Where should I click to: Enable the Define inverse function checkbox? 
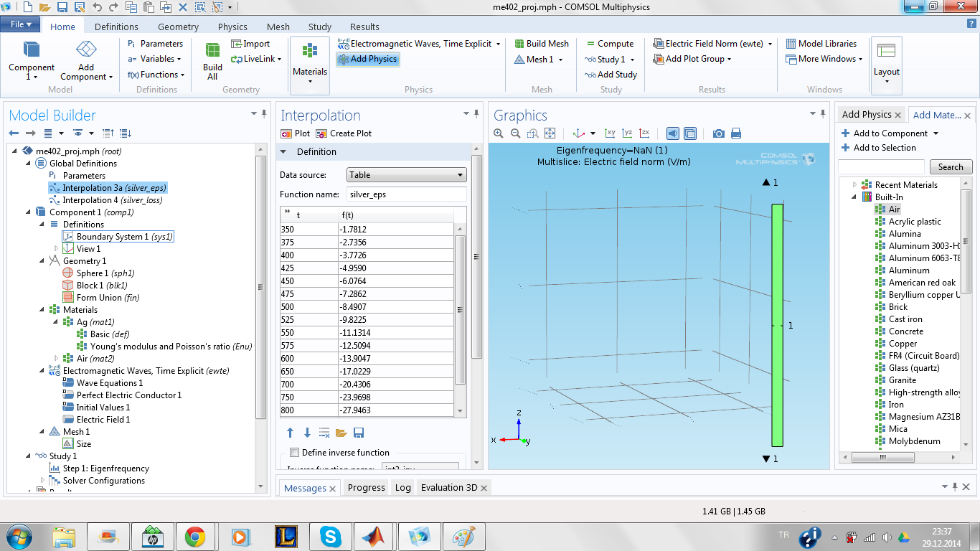point(294,453)
